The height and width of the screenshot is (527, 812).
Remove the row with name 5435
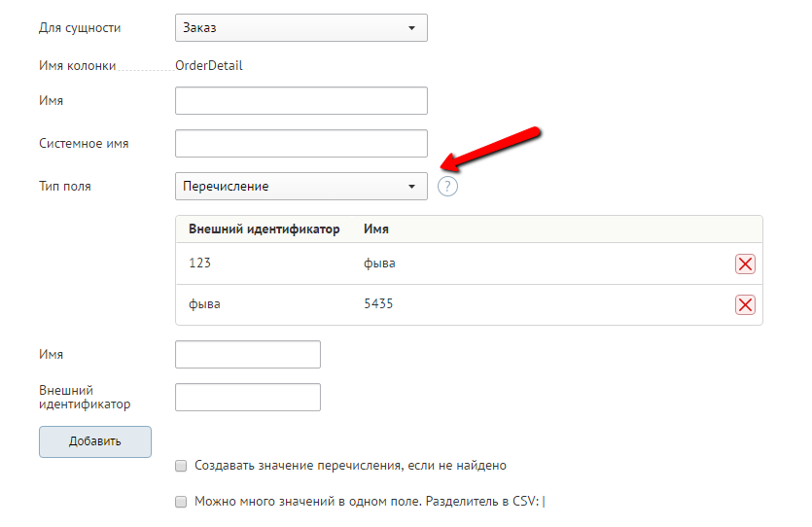(x=745, y=305)
